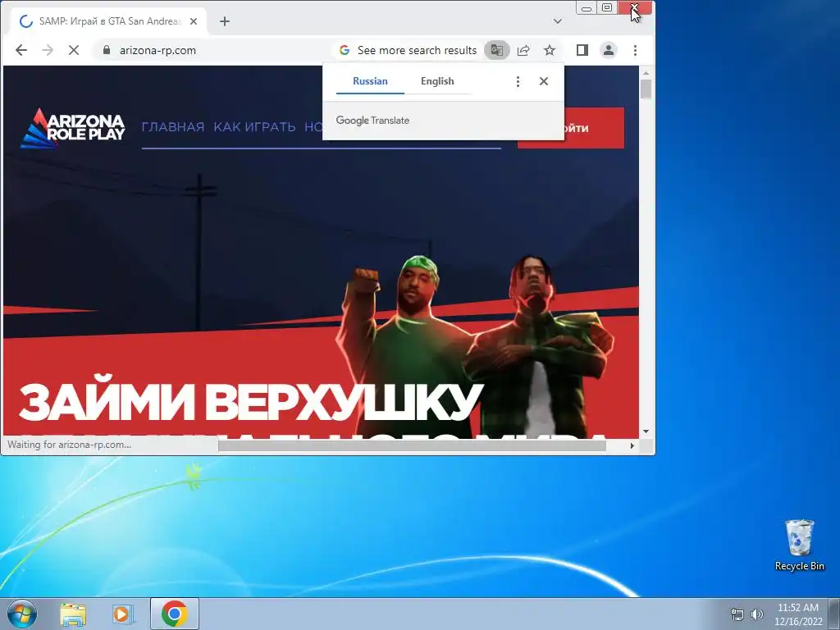Viewport: 840px width, 630px height.
Task: Click See more search results chip
Action: [x=409, y=50]
